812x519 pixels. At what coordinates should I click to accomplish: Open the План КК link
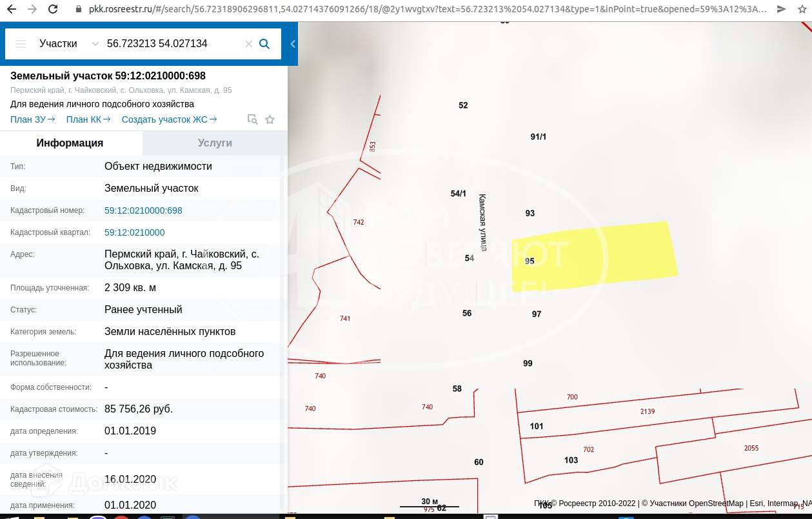[88, 119]
